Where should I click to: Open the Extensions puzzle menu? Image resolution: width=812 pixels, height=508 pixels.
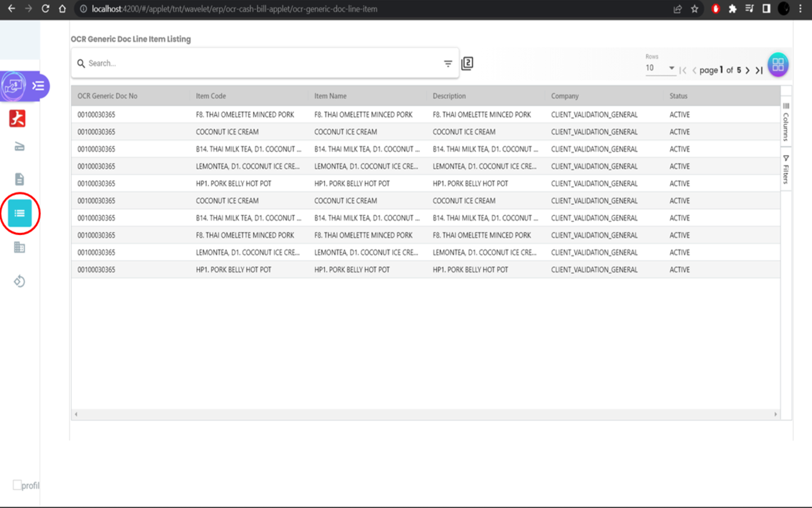732,9
